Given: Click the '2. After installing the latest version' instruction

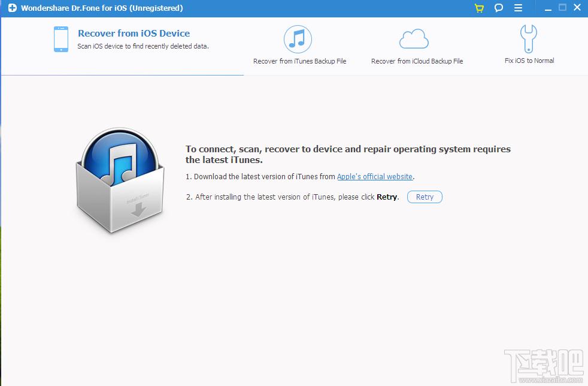Looking at the screenshot, I should click(x=292, y=197).
